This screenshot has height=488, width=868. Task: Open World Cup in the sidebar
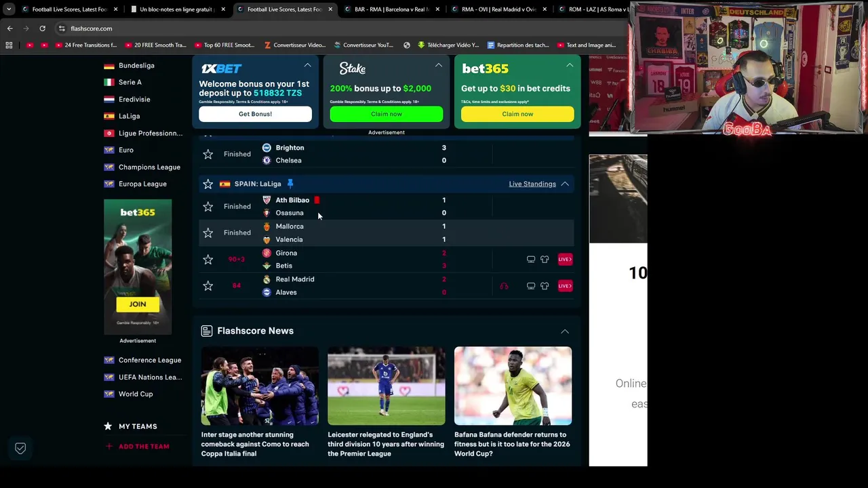click(x=136, y=394)
